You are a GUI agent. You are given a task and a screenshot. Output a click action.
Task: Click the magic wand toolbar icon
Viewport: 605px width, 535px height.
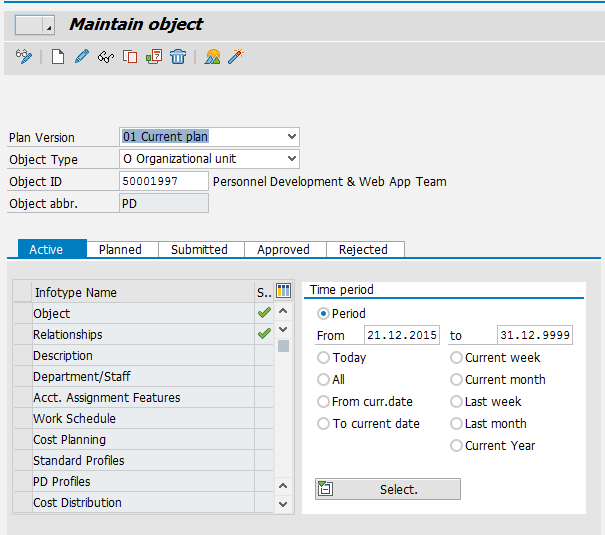(x=236, y=57)
